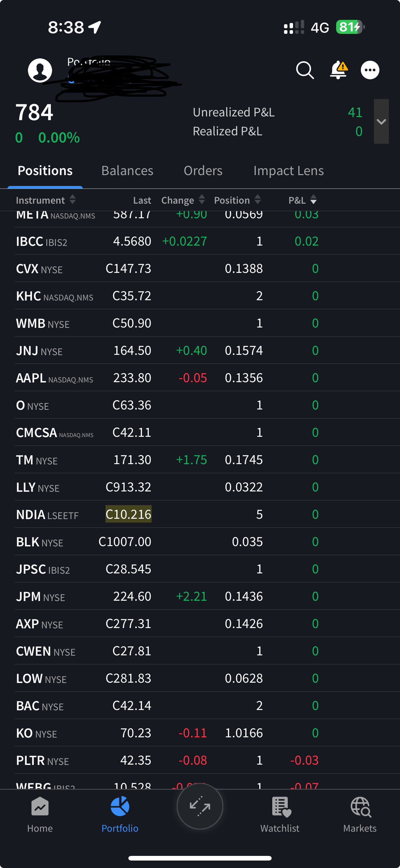Screen dimensions: 400x868
Task: Tap the 8:38 clock in status bar
Action: (66, 27)
